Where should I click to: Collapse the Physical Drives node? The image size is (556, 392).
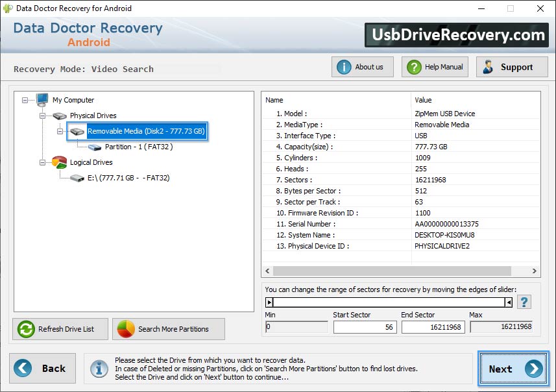pyautogui.click(x=42, y=116)
